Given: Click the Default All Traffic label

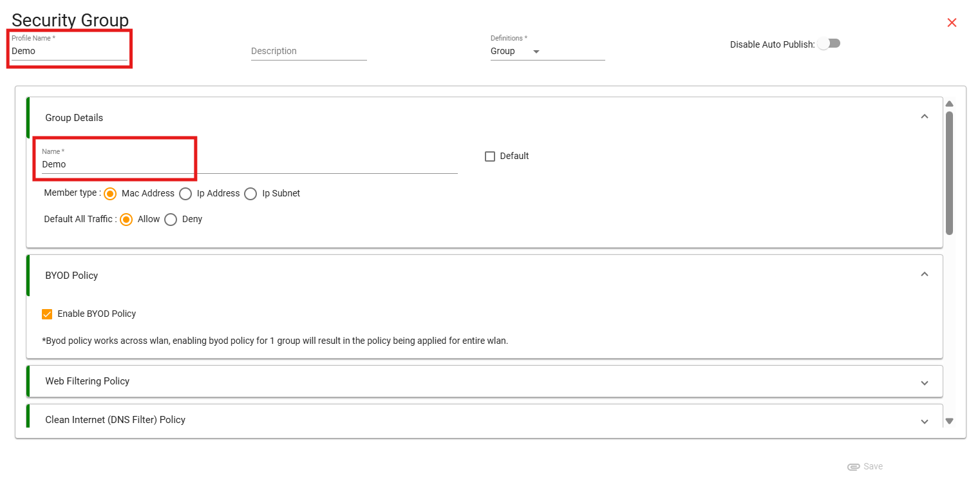Looking at the screenshot, I should tap(80, 219).
